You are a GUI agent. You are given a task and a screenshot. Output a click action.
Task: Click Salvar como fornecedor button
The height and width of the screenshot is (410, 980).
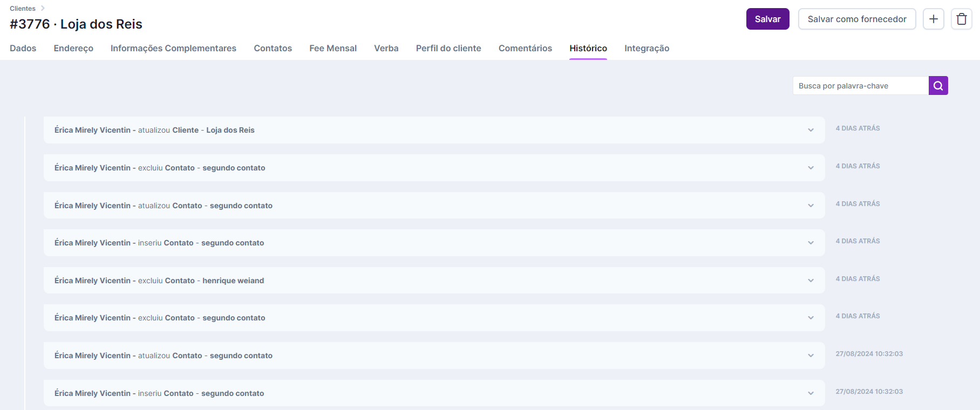tap(856, 19)
